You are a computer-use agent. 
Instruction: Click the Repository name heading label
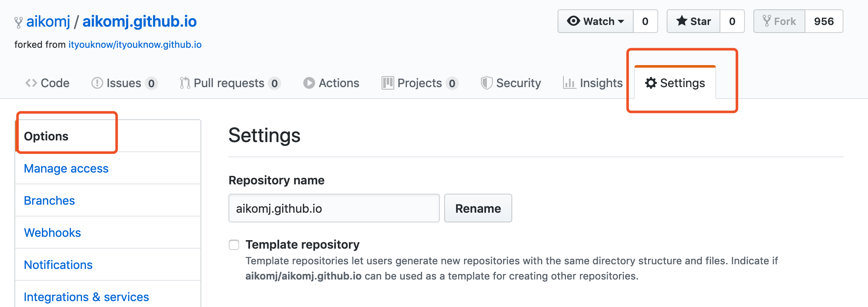(277, 180)
